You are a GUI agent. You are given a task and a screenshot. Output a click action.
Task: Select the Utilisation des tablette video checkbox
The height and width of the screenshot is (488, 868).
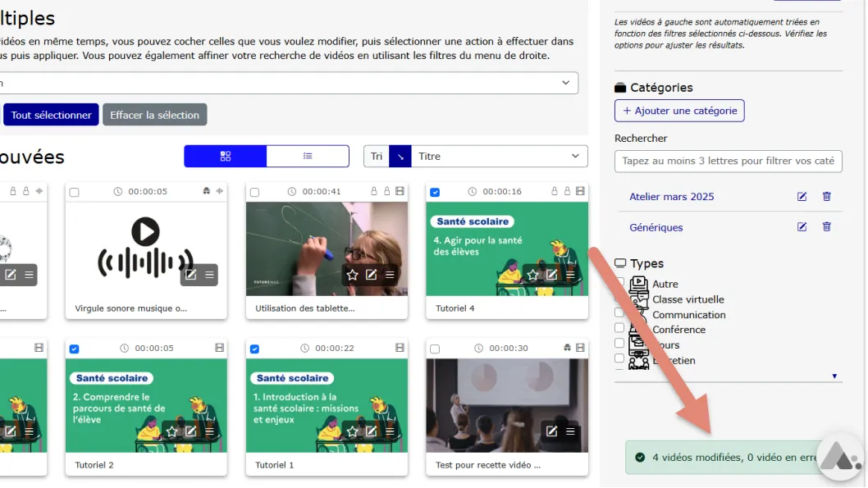[254, 193]
